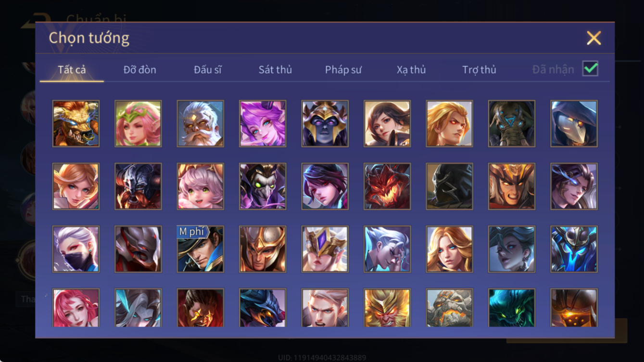Select the "Tất cả" tab
The height and width of the screenshot is (362, 644).
point(72,70)
